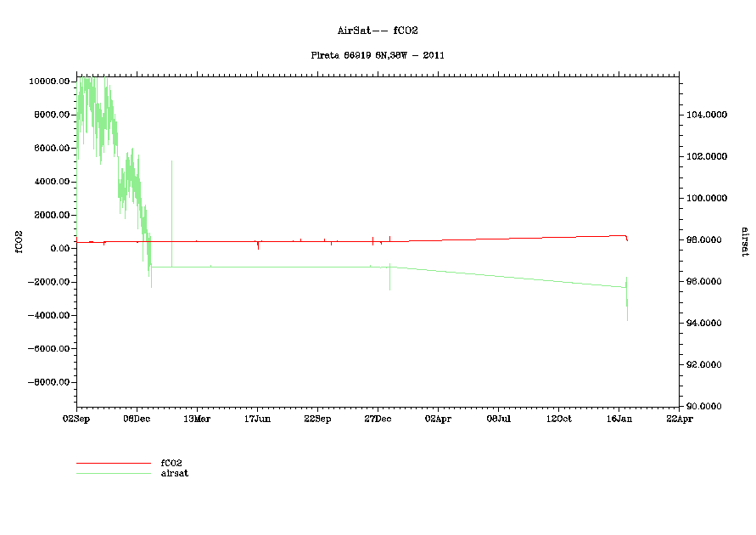Image resolution: width=756 pixels, height=535 pixels.
Task: Select the 17Jun date on x-axis
Action: (x=257, y=418)
